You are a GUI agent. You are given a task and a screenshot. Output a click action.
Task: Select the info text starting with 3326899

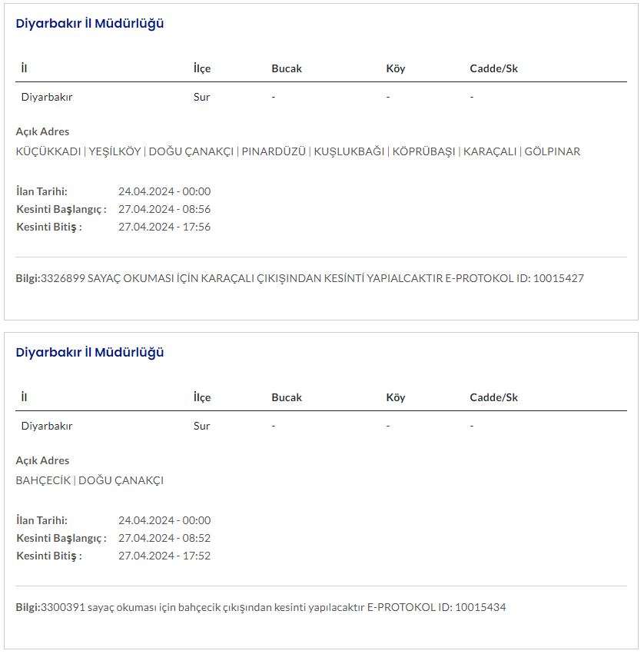click(231, 278)
